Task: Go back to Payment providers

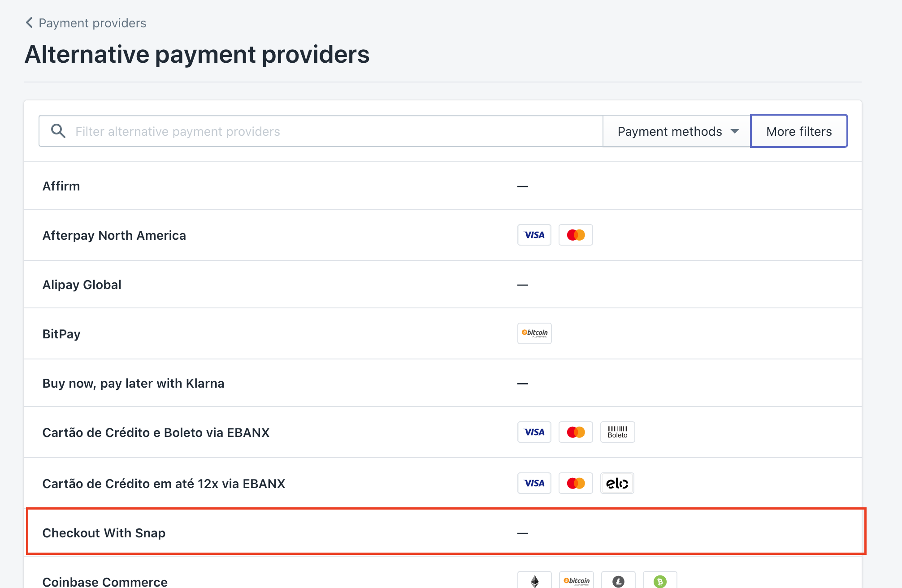Action: click(x=86, y=23)
